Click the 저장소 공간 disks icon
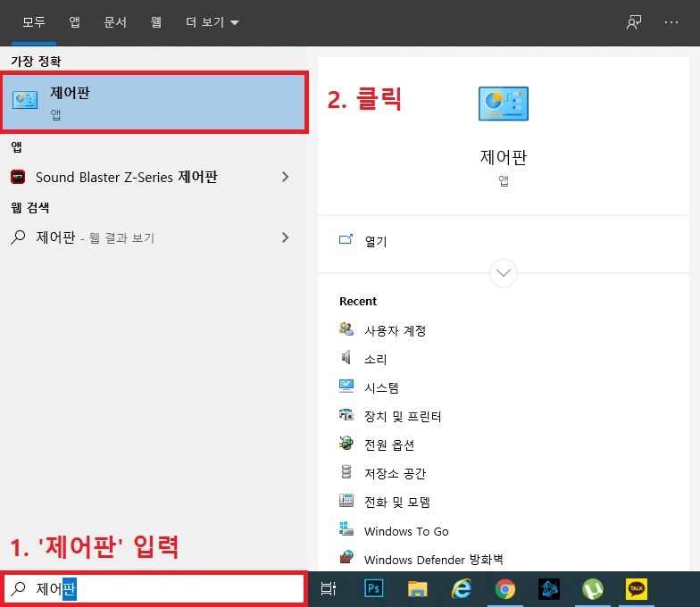This screenshot has width=700, height=607. point(346,471)
